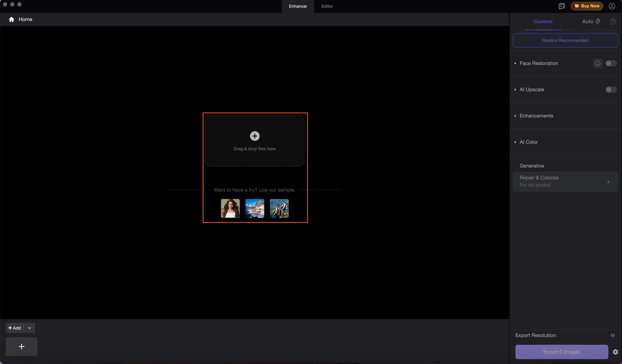Image resolution: width=622 pixels, height=364 pixels.
Task: Open the Add dropdown arrow
Action: click(30, 328)
